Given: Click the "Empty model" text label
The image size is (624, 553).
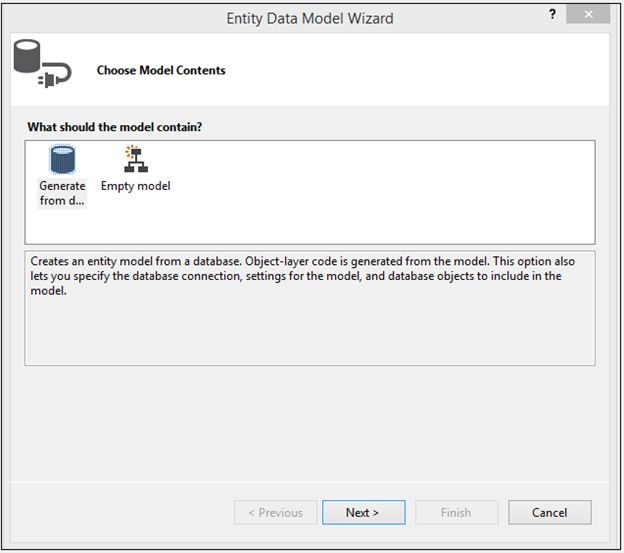Looking at the screenshot, I should click(136, 186).
